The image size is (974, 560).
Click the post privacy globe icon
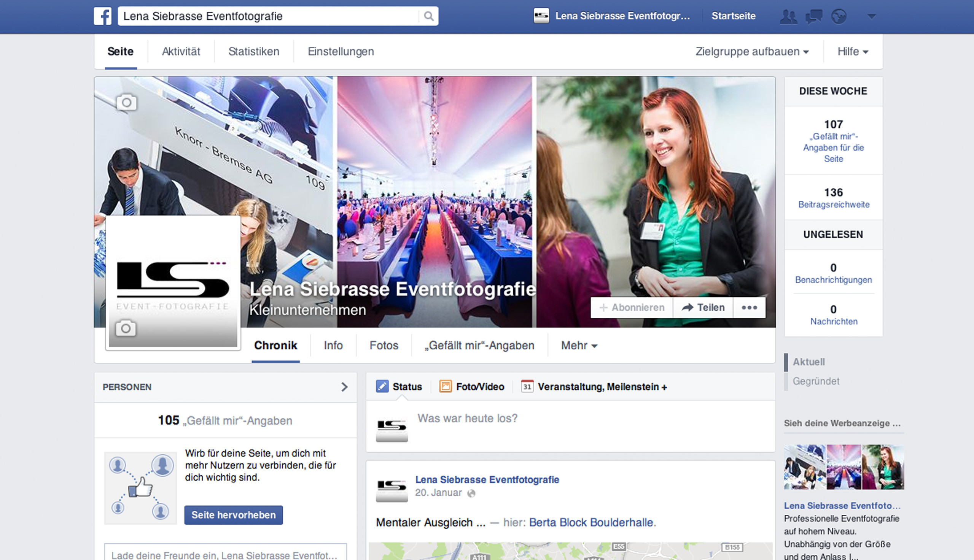pos(471,493)
